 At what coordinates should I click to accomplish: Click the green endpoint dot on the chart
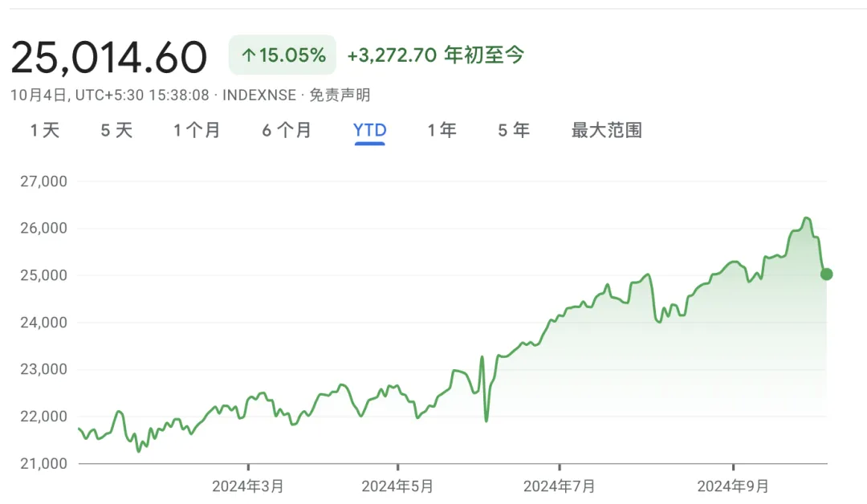click(825, 274)
